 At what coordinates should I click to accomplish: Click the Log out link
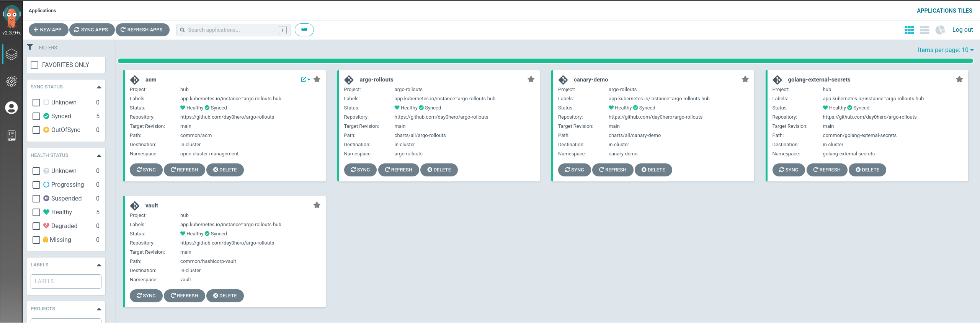point(962,30)
